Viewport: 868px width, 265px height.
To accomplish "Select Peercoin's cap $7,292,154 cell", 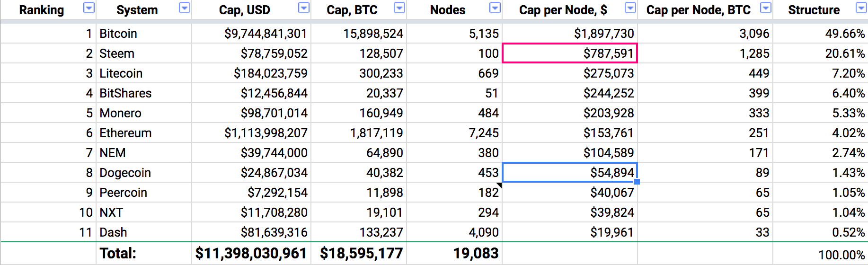I will (251, 193).
